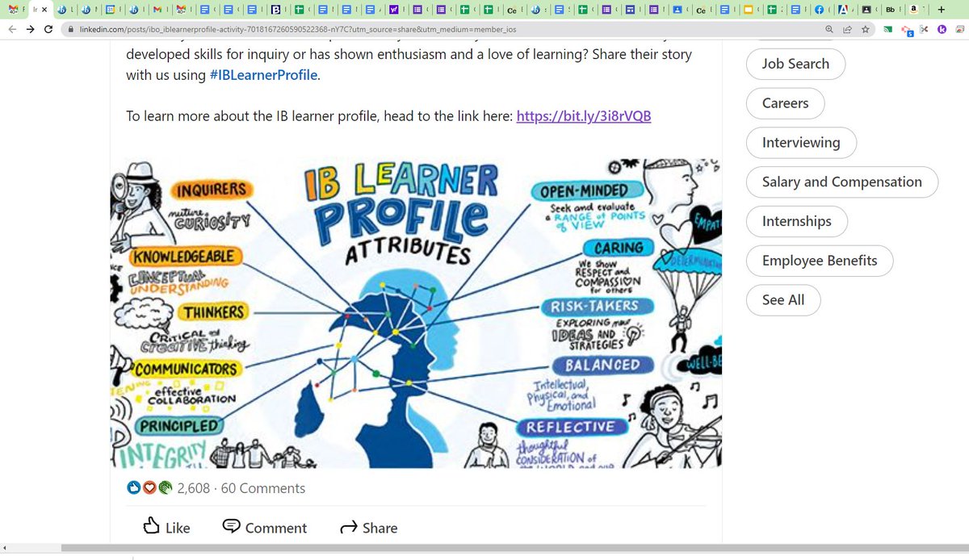Image resolution: width=969 pixels, height=560 pixels.
Task: Click the blue like reaction icon
Action: [x=133, y=487]
